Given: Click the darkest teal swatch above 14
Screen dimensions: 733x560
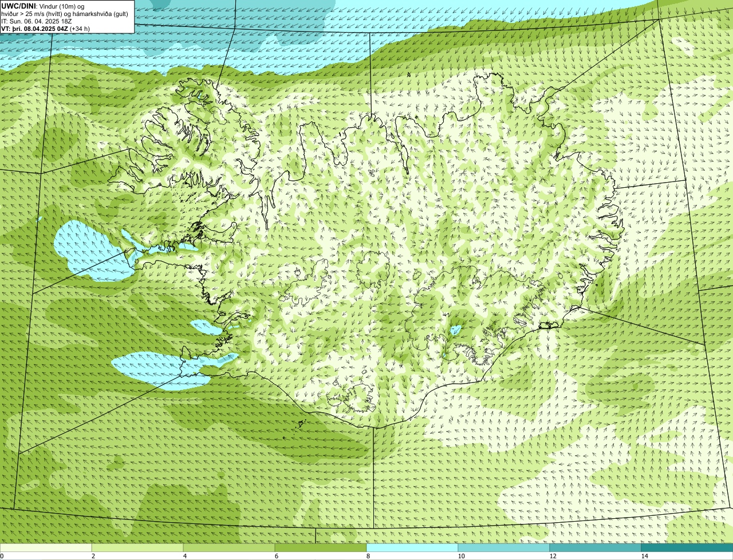Looking at the screenshot, I should [687, 548].
